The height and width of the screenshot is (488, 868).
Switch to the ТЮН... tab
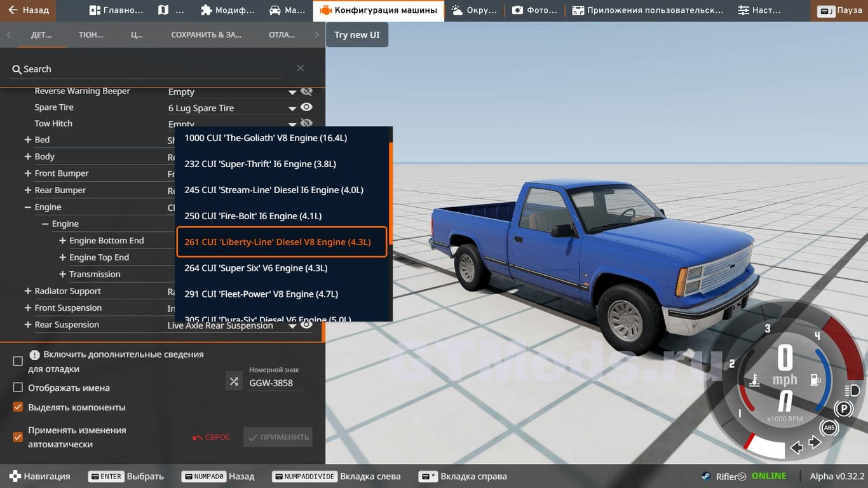pyautogui.click(x=90, y=35)
